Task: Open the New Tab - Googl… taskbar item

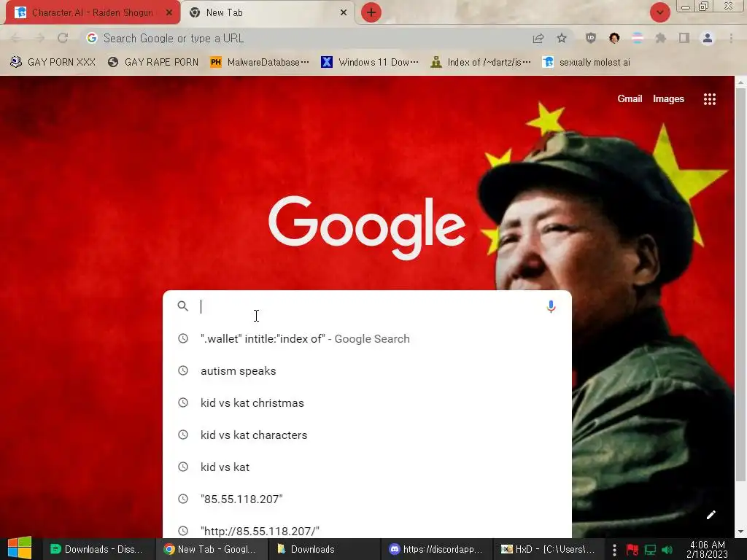Action: [x=210, y=549]
